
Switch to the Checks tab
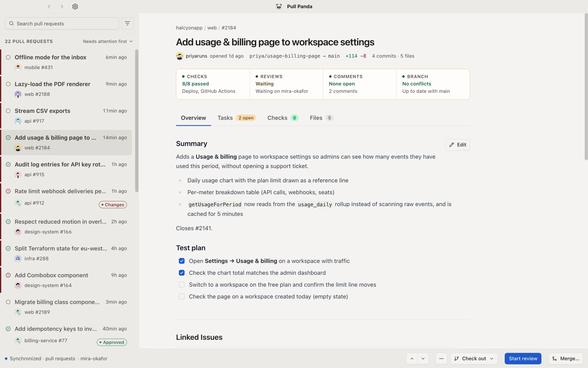[x=283, y=118]
